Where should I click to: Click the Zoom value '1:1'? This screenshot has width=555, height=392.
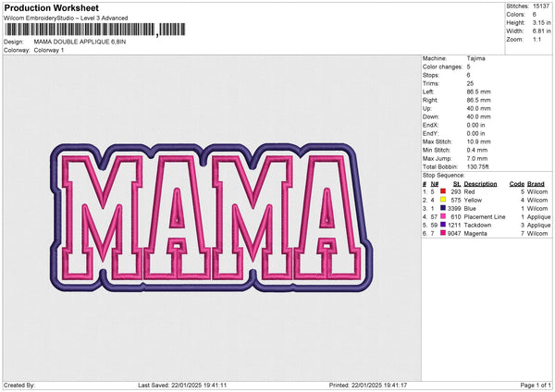pyautogui.click(x=536, y=39)
